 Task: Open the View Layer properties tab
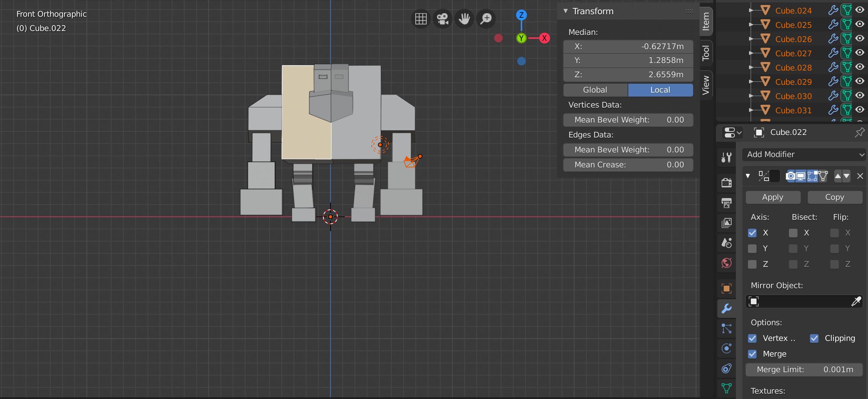(727, 223)
